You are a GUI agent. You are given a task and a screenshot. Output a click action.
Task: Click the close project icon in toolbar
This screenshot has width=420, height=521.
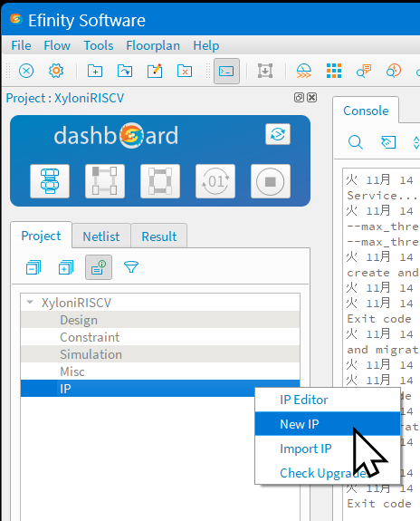(26, 71)
